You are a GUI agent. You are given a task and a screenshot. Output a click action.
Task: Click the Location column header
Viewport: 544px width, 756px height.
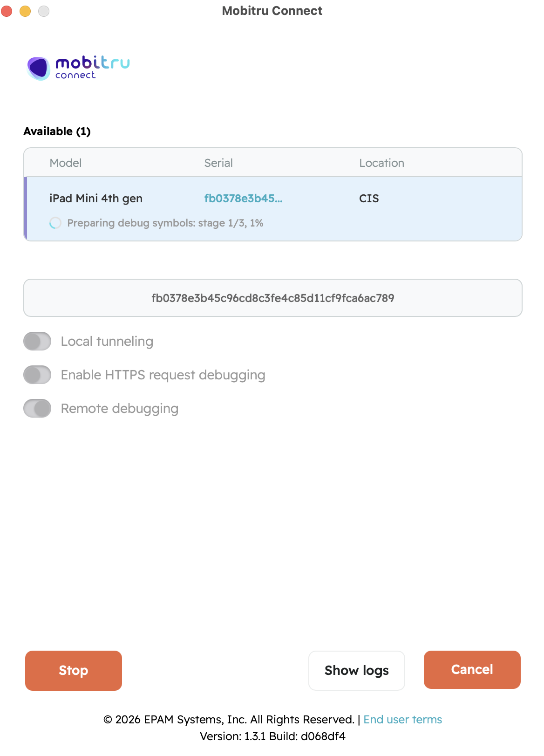coord(381,163)
